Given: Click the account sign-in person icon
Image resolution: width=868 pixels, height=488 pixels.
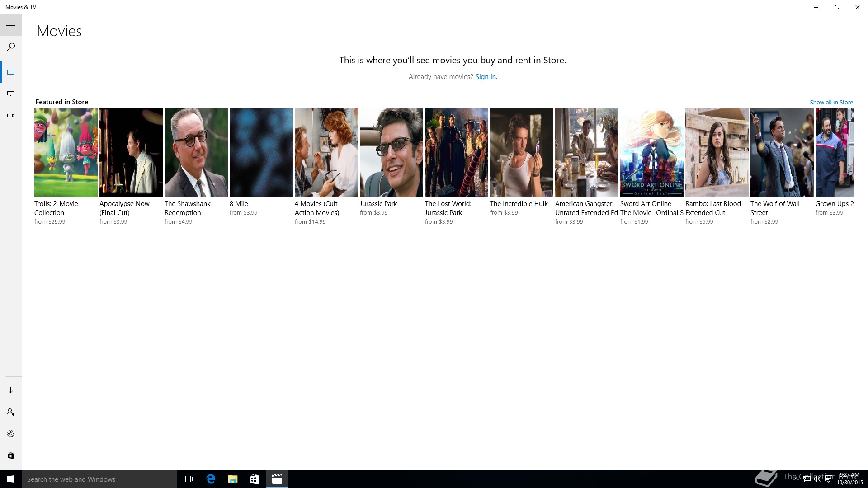Looking at the screenshot, I should click(x=11, y=412).
